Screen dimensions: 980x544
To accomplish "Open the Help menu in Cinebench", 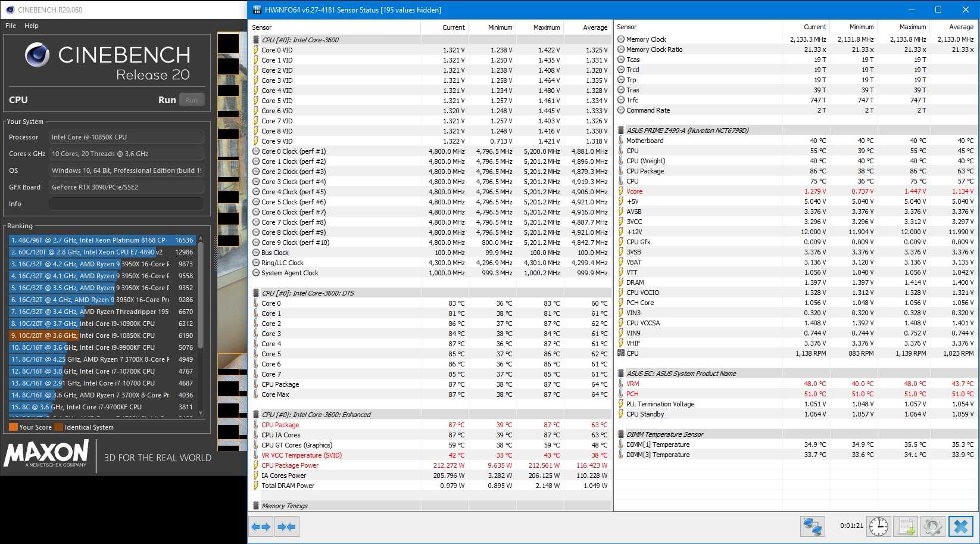I will [x=32, y=26].
